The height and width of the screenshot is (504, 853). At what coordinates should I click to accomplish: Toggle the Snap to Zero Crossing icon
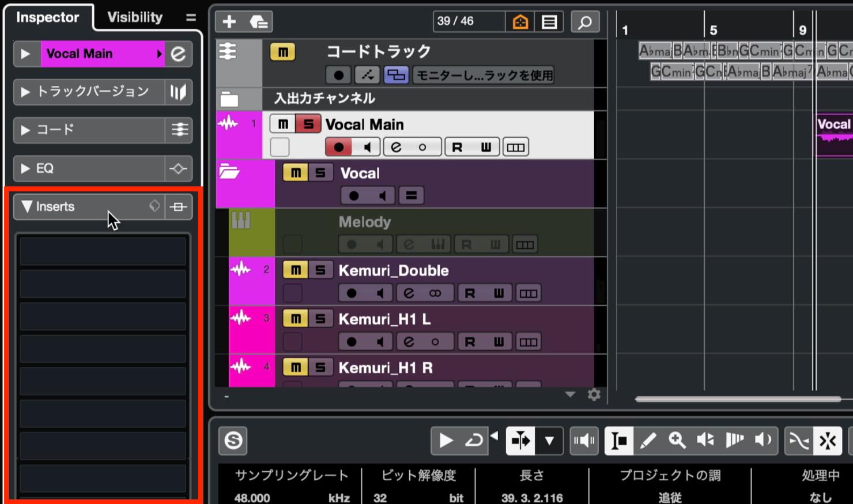[x=799, y=441]
